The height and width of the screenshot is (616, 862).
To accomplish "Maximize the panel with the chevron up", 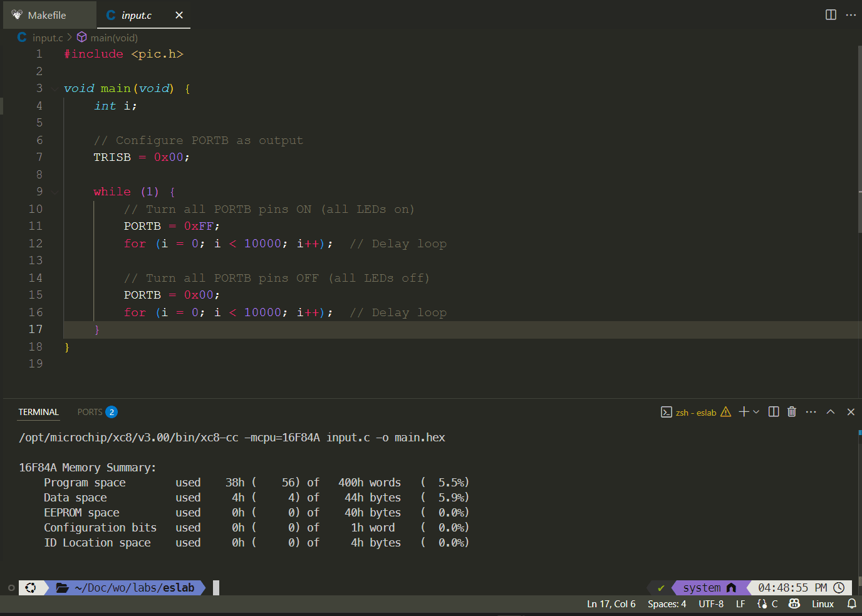I will [831, 412].
